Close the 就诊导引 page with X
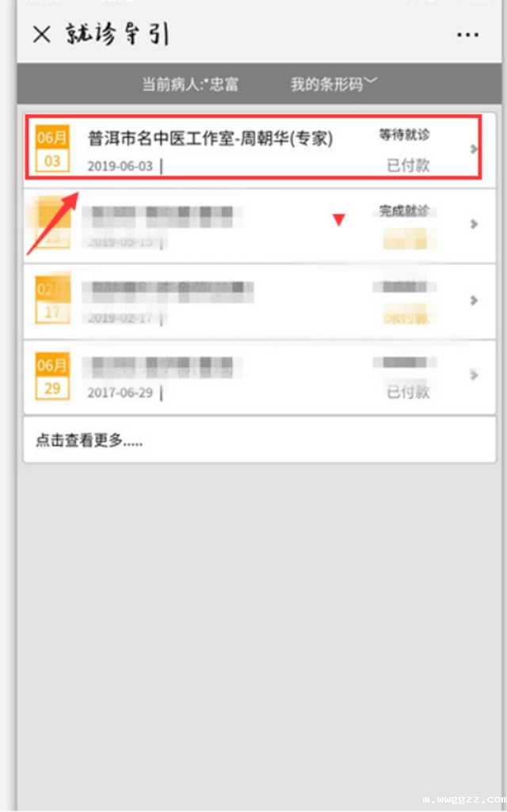507x812 pixels. (41, 35)
